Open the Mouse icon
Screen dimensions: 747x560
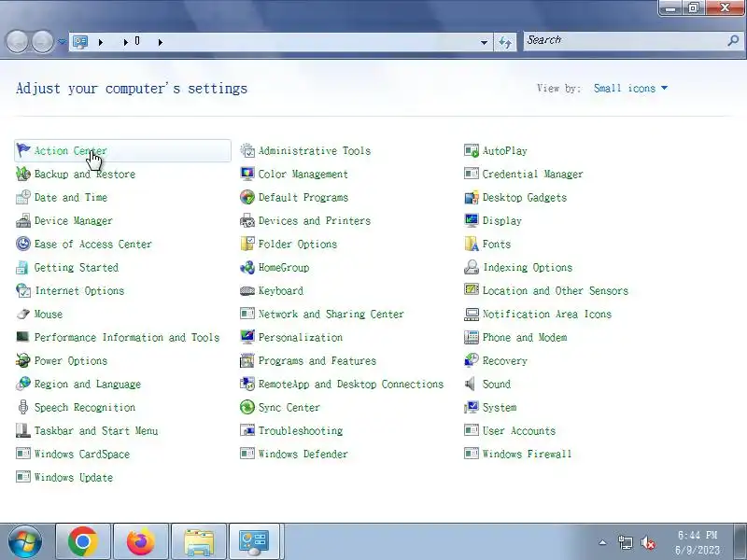[x=22, y=314]
